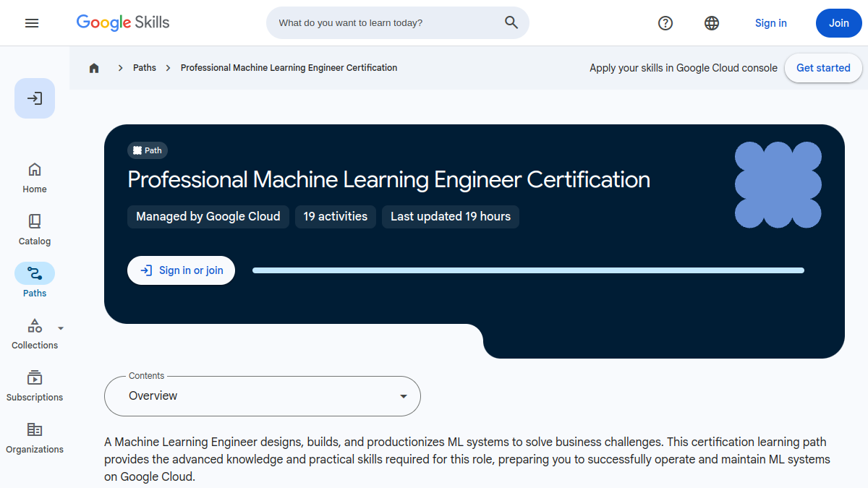Click the Last updated 19 hours chip
Viewport: 868px width, 488px height.
pos(451,217)
